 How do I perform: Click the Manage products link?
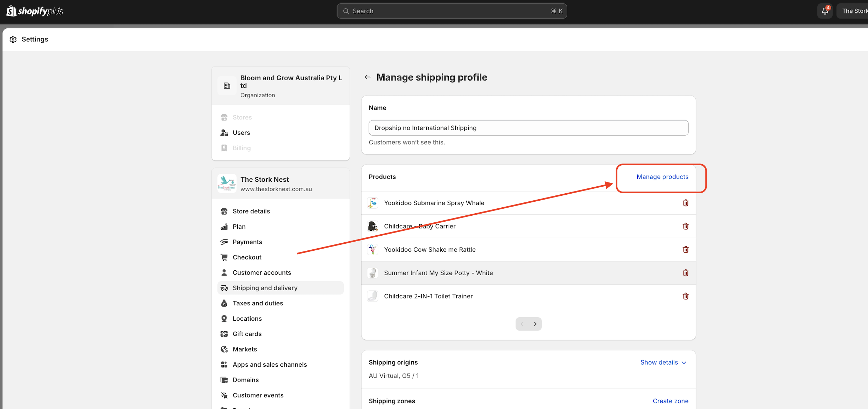pyautogui.click(x=662, y=177)
